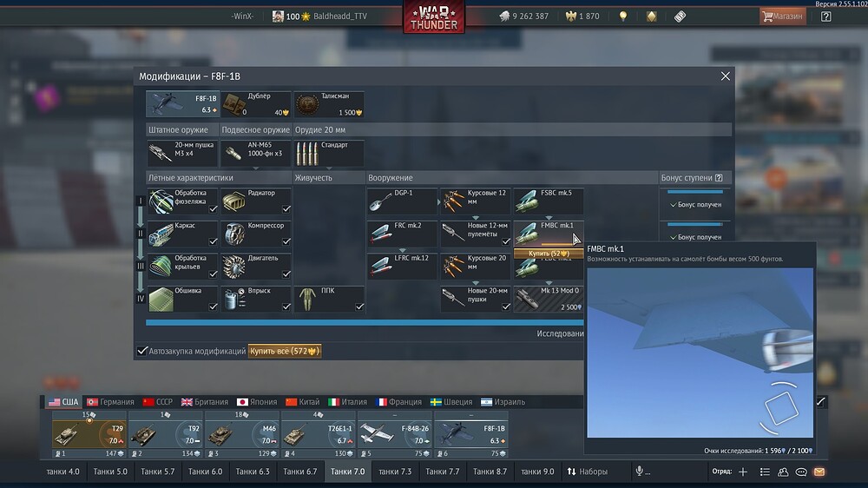The height and width of the screenshot is (488, 868).
Task: Select the FRC mk.2 rocket modification
Action: (x=402, y=234)
